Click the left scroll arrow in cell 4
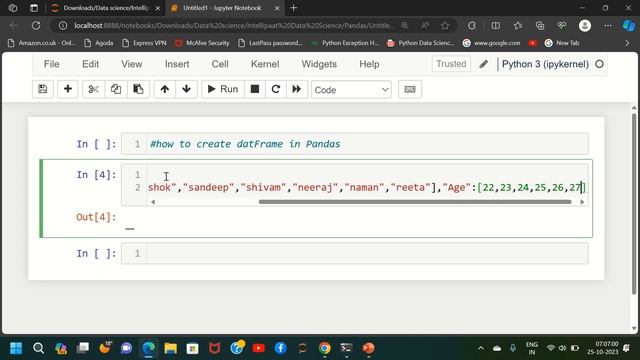 click(x=153, y=202)
